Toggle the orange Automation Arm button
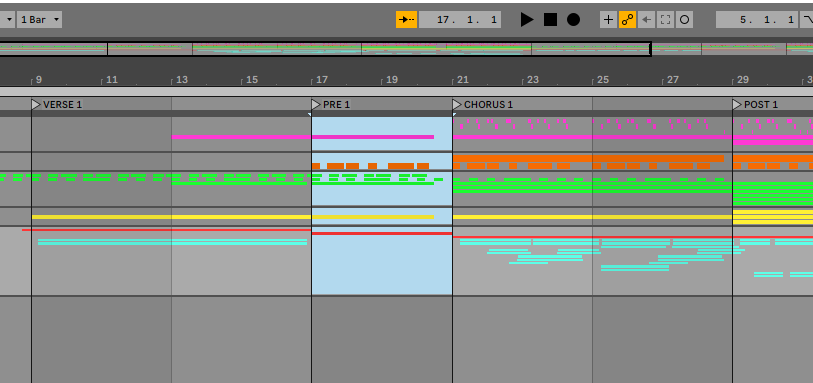The width and height of the screenshot is (813, 383). (x=627, y=20)
